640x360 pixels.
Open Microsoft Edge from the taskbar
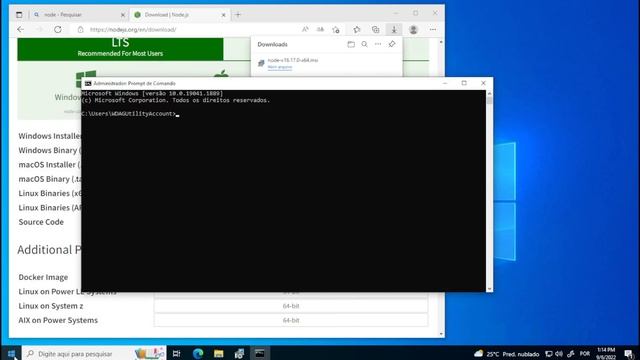(x=198, y=353)
